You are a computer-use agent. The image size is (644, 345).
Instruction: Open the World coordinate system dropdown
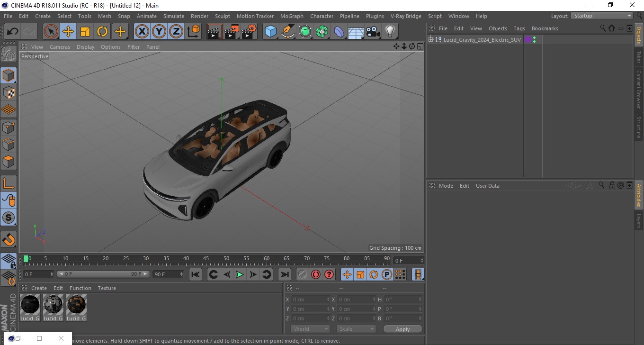(x=311, y=329)
